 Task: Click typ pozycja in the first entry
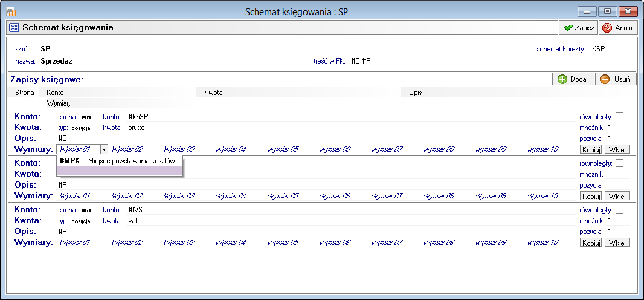click(81, 128)
